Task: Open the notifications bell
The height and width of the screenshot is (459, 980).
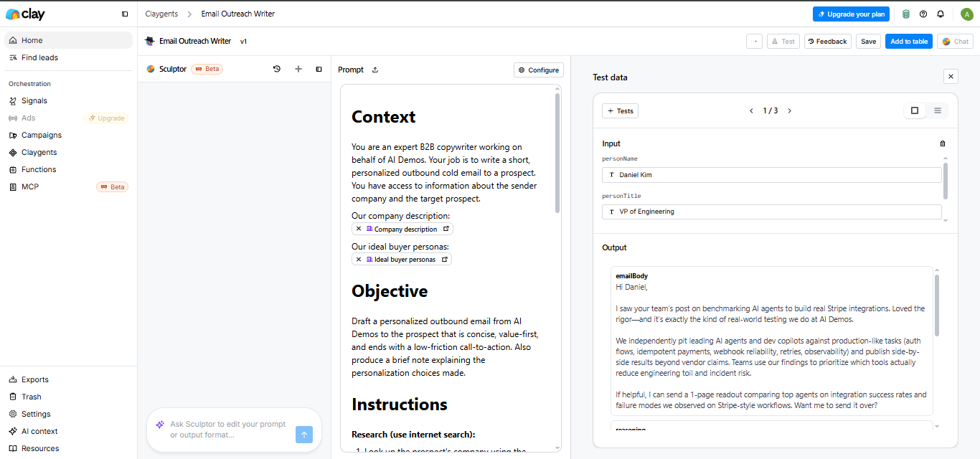Action: (941, 14)
